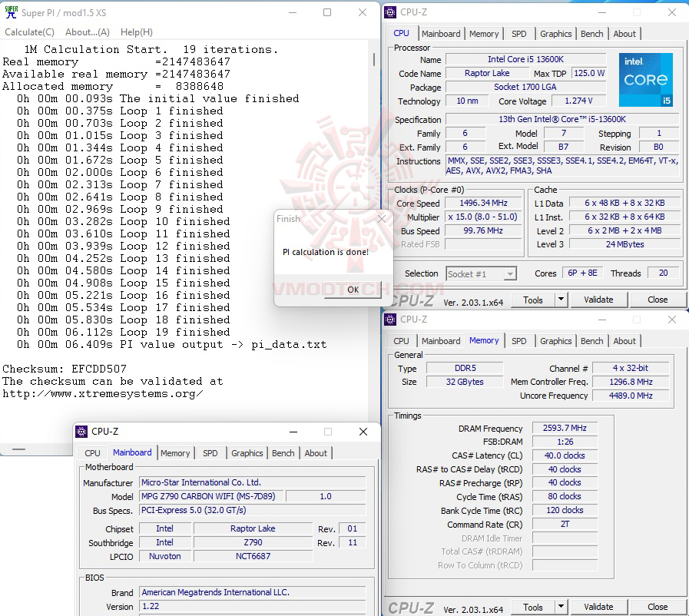The width and height of the screenshot is (689, 616).
Task: Click the CPU-Z chip icon in Memory window title
Action: pyautogui.click(x=389, y=320)
